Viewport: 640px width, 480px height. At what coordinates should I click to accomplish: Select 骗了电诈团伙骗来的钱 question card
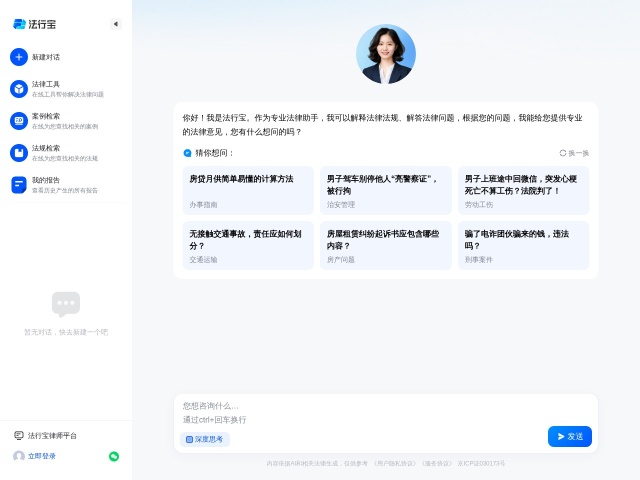(x=523, y=245)
